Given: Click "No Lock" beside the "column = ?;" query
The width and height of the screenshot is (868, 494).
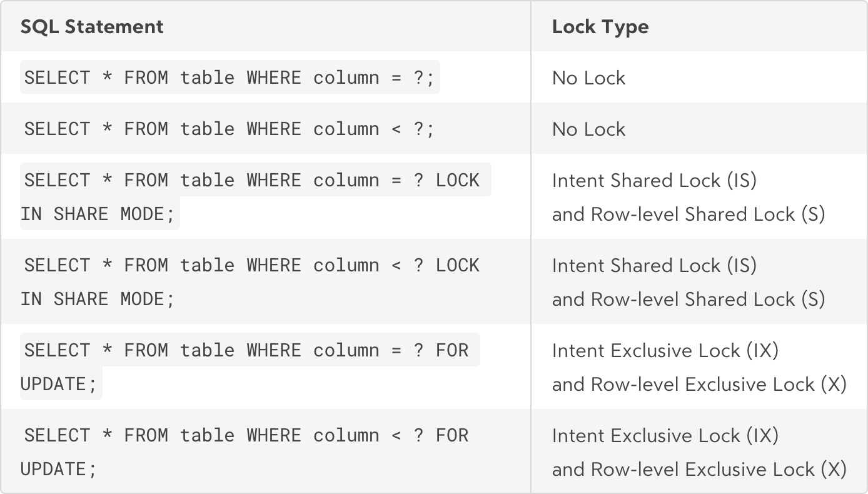Looking at the screenshot, I should [x=588, y=78].
